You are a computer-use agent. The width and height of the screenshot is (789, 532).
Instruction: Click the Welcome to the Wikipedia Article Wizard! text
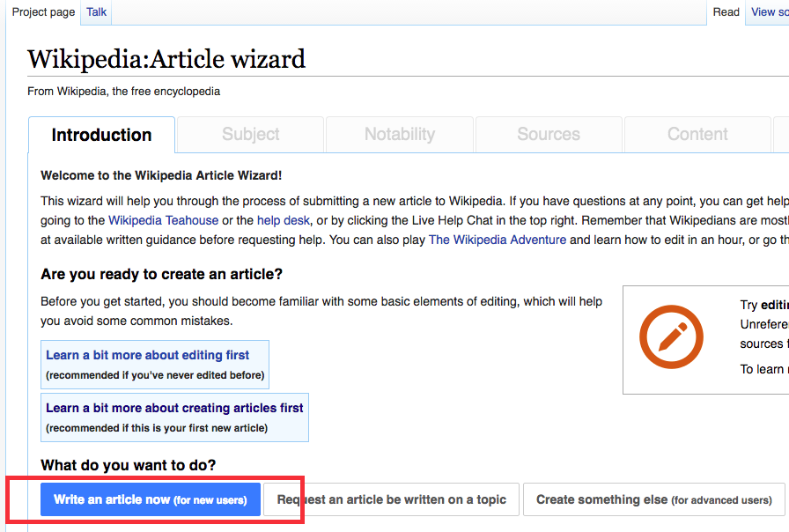pos(161,175)
